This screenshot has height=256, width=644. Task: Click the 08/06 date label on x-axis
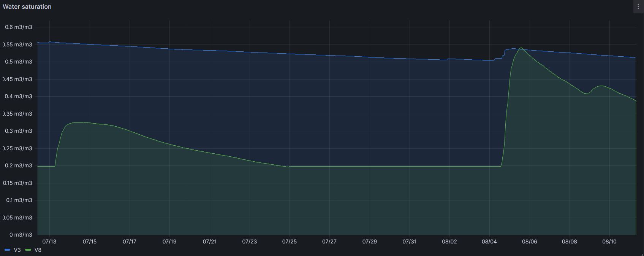529,242
